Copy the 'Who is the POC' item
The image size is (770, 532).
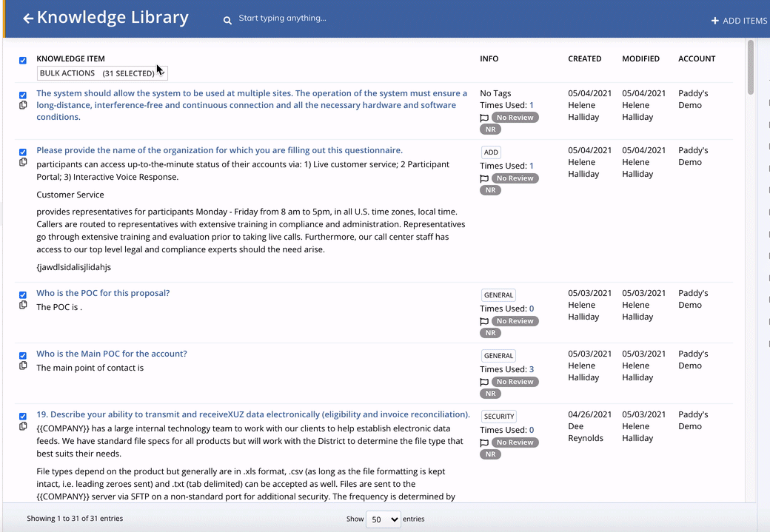[x=23, y=305]
